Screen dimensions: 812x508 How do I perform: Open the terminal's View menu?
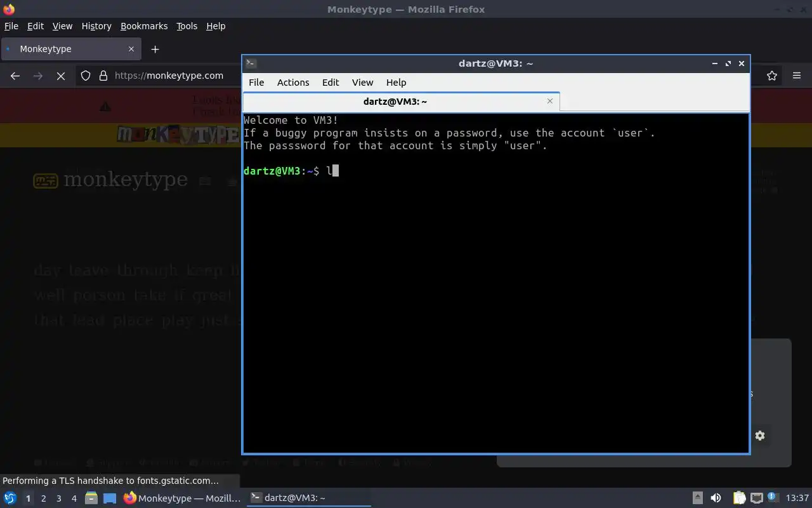[x=362, y=83]
